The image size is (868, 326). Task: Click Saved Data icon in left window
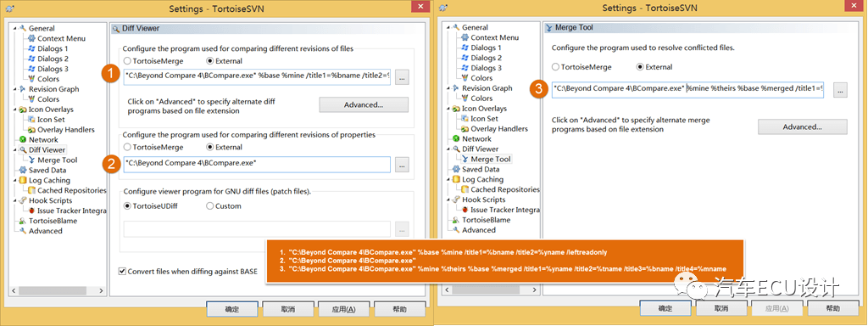[22, 170]
